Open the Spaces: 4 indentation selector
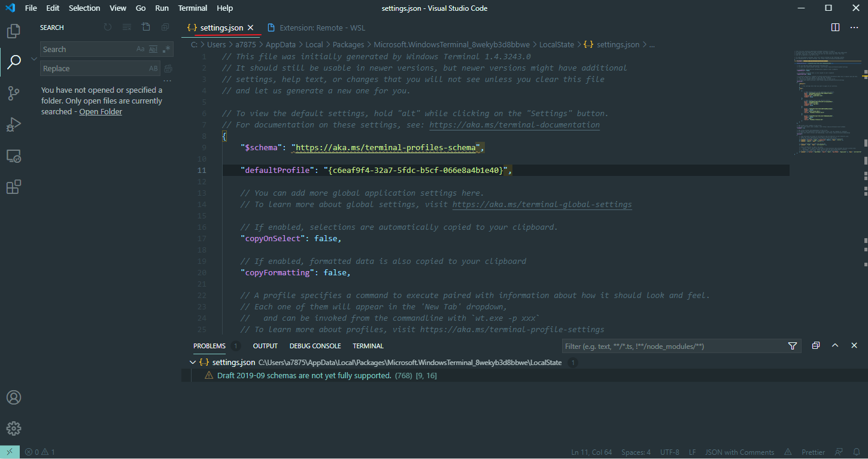This screenshot has width=868, height=459. click(x=636, y=452)
